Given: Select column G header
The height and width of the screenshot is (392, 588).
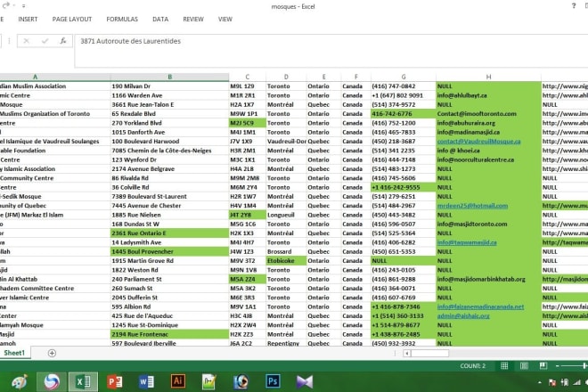Looking at the screenshot, I should click(x=404, y=77).
